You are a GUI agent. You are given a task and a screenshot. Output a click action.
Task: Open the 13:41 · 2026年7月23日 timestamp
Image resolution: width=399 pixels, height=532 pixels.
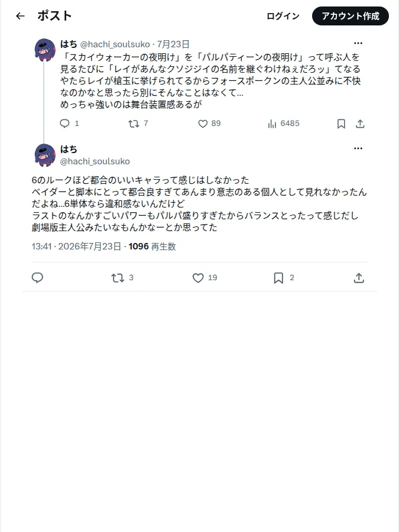click(76, 246)
